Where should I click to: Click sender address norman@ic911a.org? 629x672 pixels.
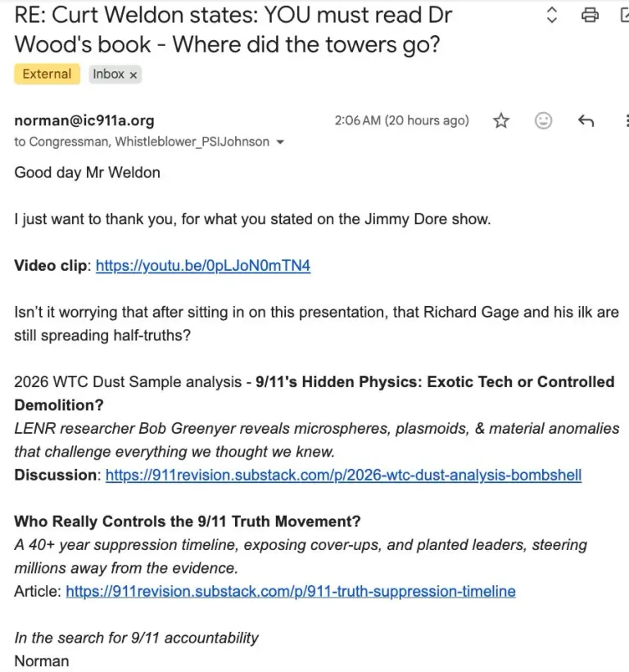click(x=84, y=120)
